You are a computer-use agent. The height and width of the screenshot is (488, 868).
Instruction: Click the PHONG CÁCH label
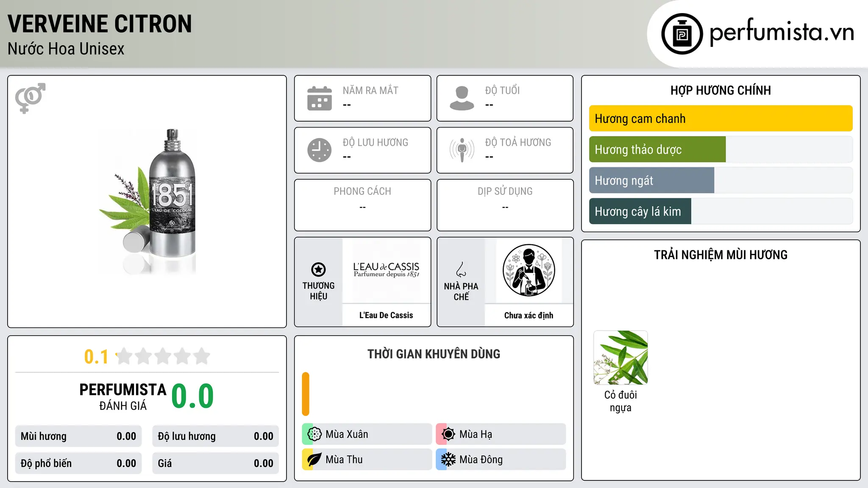(x=362, y=191)
